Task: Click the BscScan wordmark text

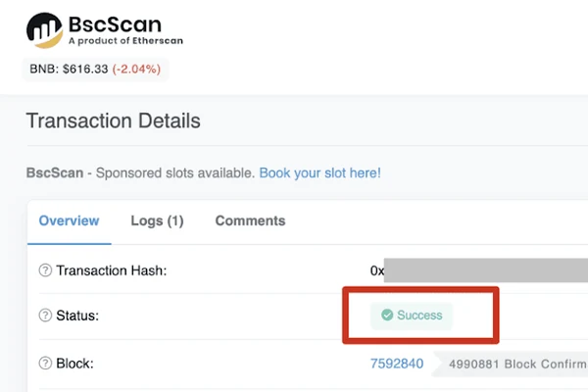Action: coord(115,24)
